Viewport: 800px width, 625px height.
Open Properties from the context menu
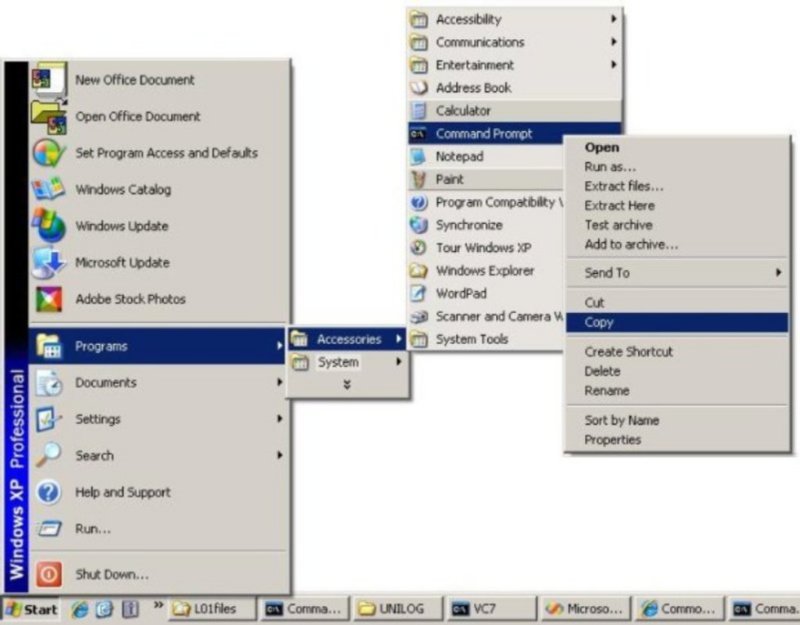(677, 440)
